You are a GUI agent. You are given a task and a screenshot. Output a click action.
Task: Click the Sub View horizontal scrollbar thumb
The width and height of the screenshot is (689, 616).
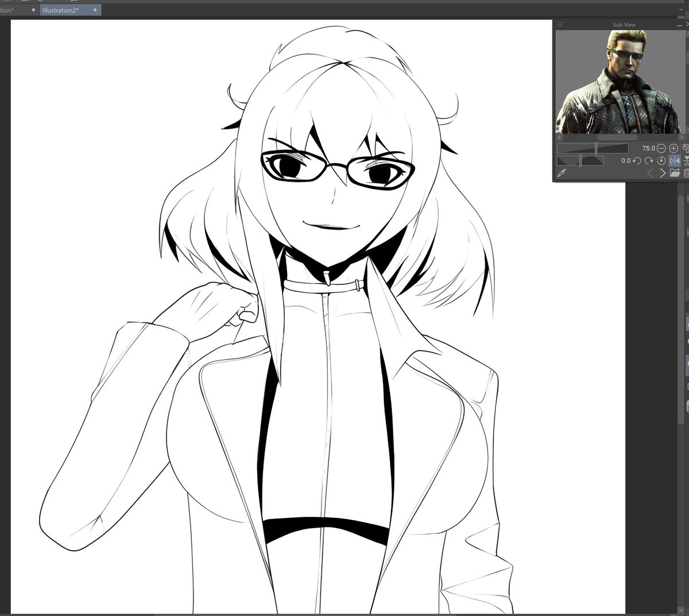point(617,137)
